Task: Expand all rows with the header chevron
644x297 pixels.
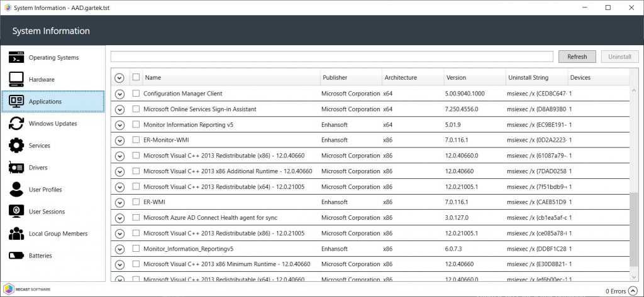Action: coord(119,77)
